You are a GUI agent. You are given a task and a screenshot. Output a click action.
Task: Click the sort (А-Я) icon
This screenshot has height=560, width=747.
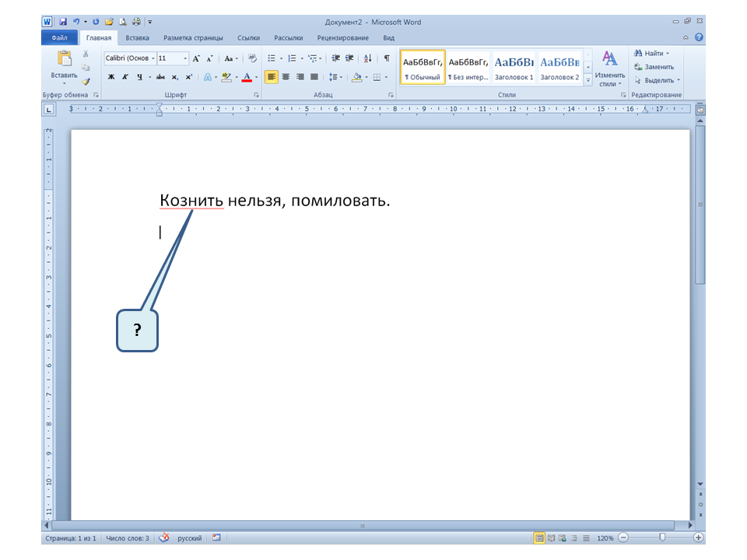tap(368, 58)
